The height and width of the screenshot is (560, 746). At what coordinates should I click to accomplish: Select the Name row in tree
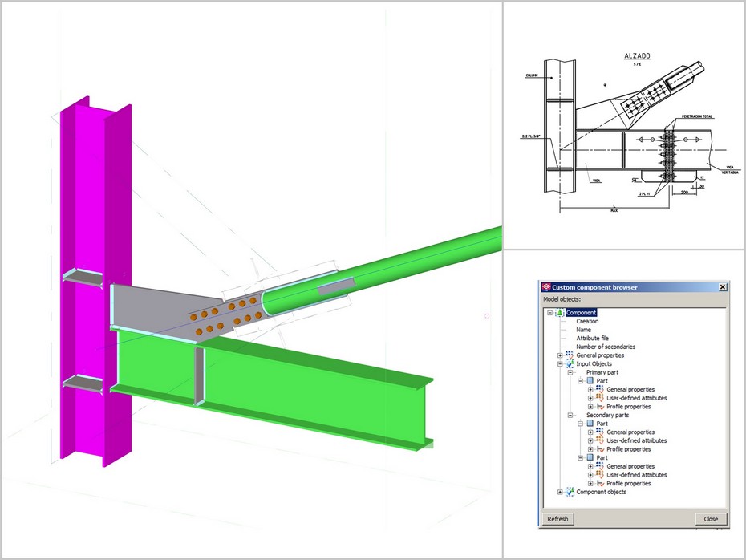point(583,330)
